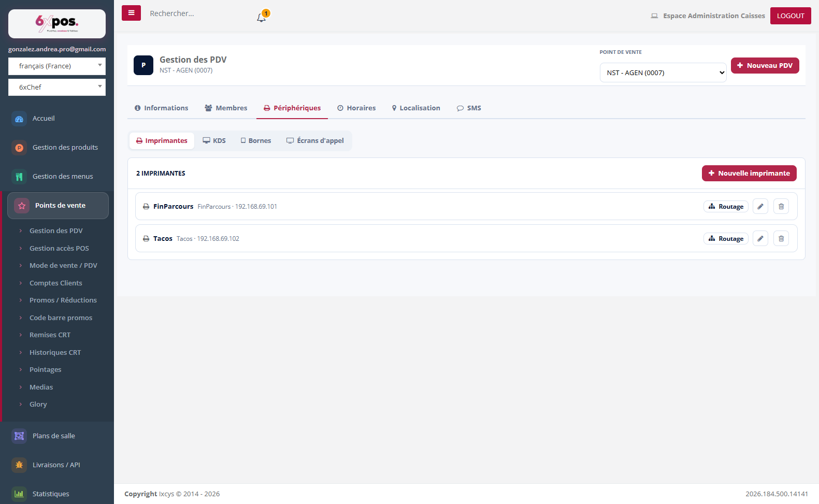Open Gestion des menus sidebar icon
Image resolution: width=819 pixels, height=504 pixels.
(19, 177)
